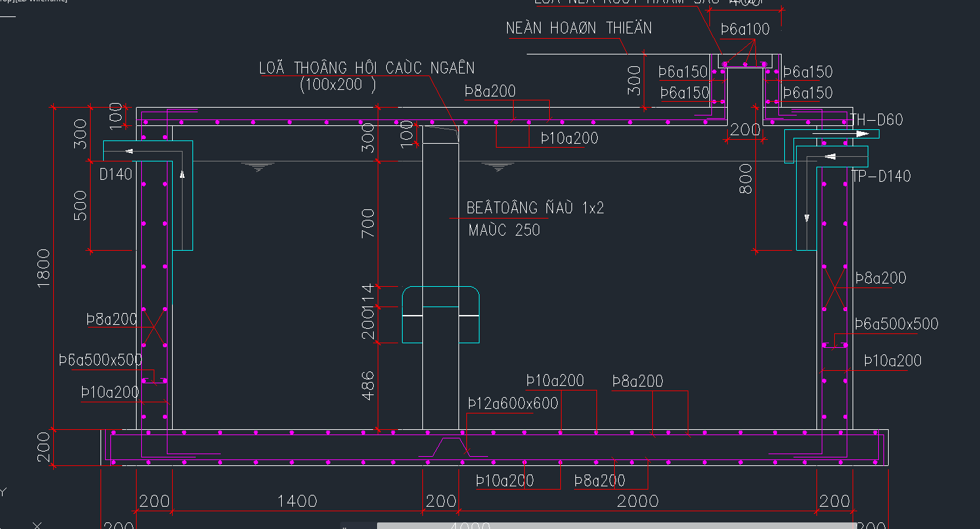Select the 2000 chamber width dimension
This screenshot has height=529, width=980.
(x=637, y=501)
